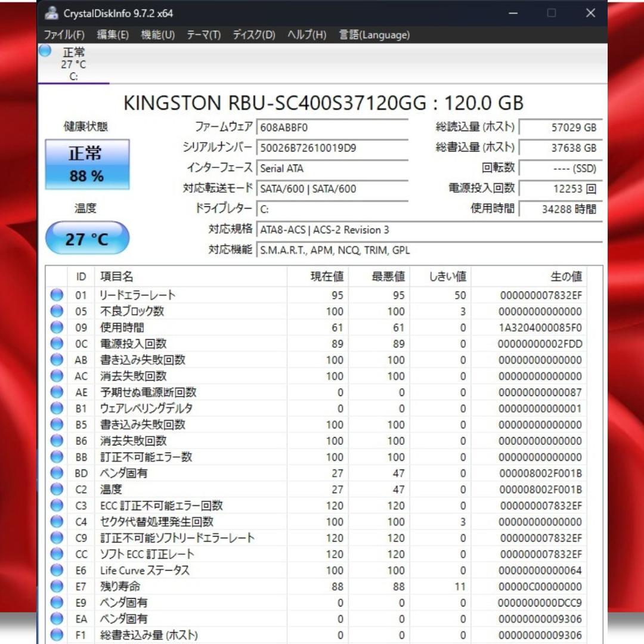
Task: Minimize the CrystalDiskInfo window
Action: coord(513,13)
